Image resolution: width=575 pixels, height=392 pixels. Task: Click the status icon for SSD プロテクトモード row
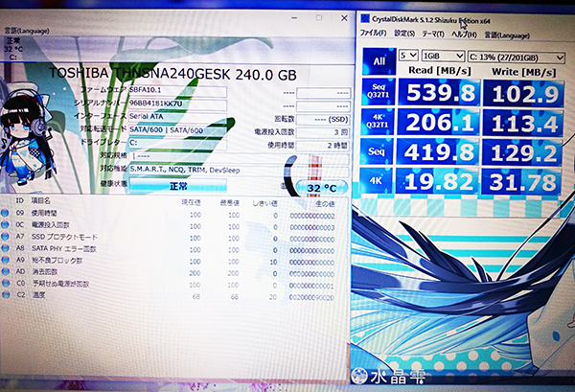5,237
